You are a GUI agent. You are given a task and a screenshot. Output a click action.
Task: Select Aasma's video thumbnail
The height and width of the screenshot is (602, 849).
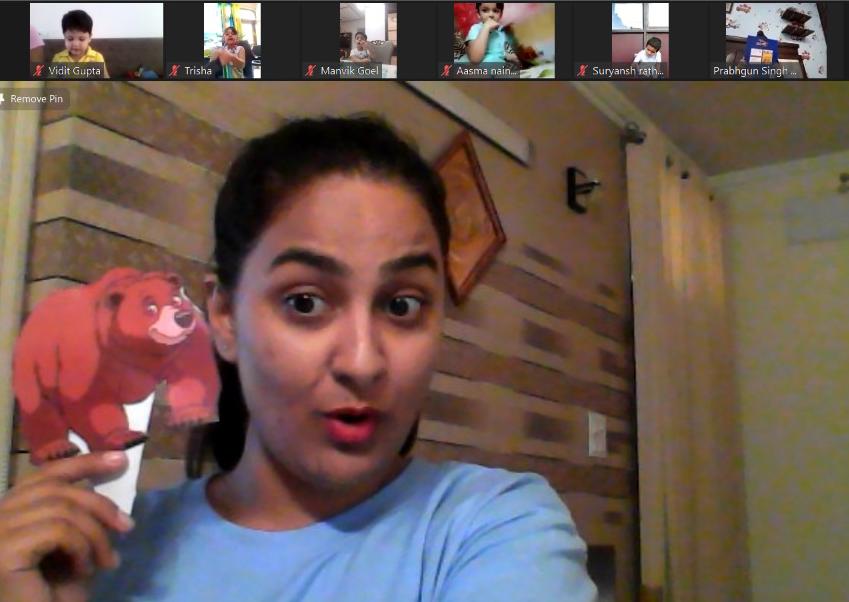coord(504,41)
